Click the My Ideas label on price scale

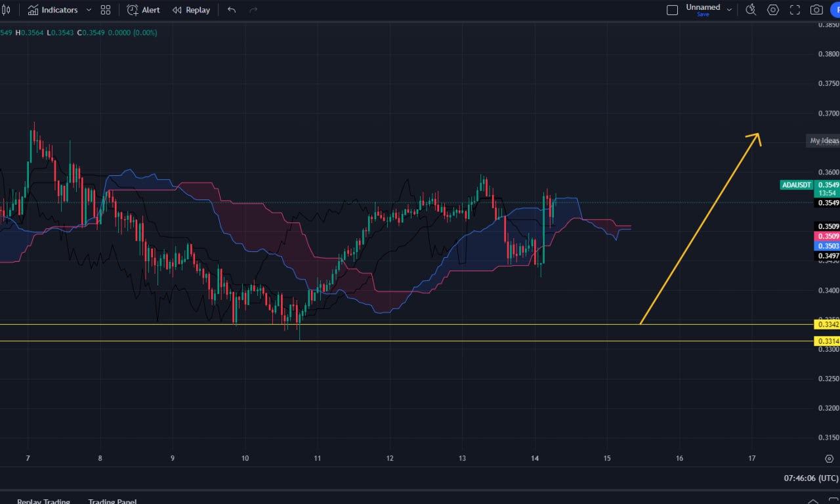(823, 140)
